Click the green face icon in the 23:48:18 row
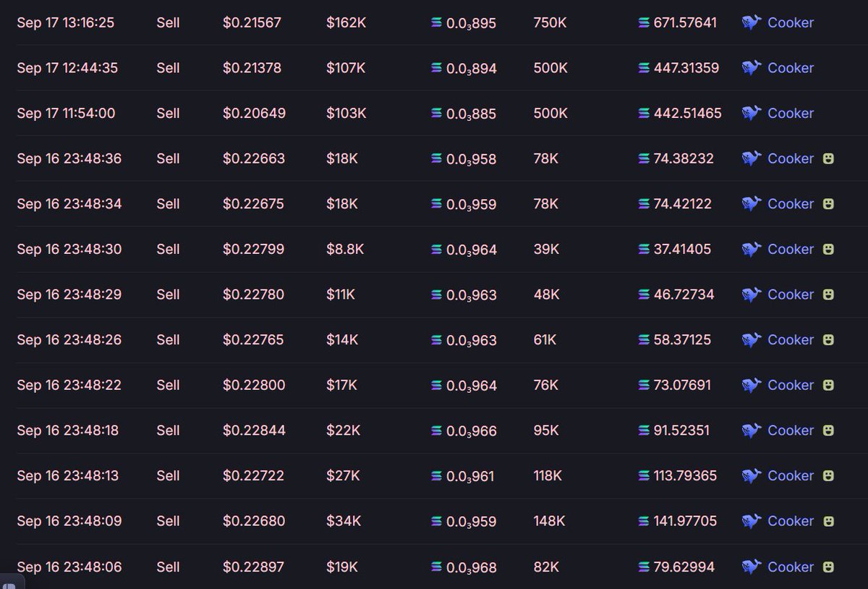Screen dimensions: 868x589 click(829, 431)
